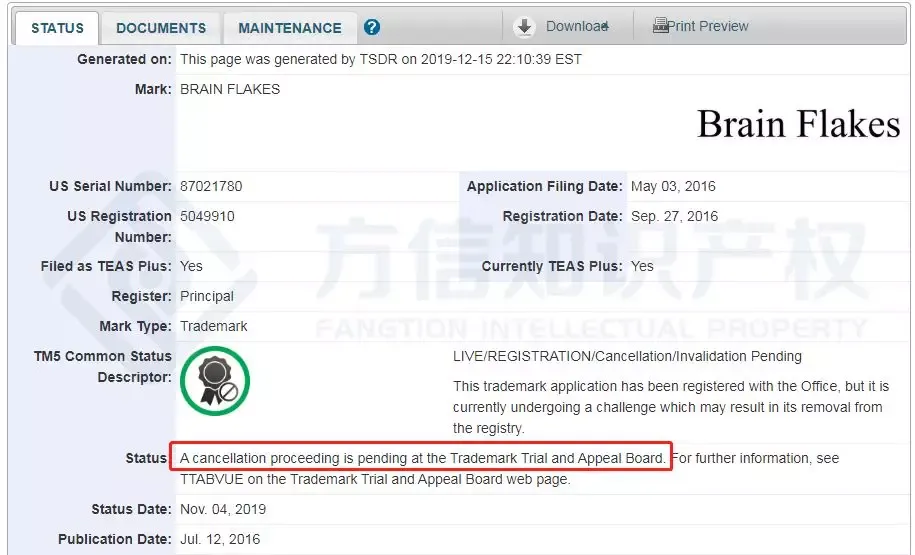The height and width of the screenshot is (555, 915).
Task: Click the Status Date Nov. 04, 2019
Action: (223, 509)
